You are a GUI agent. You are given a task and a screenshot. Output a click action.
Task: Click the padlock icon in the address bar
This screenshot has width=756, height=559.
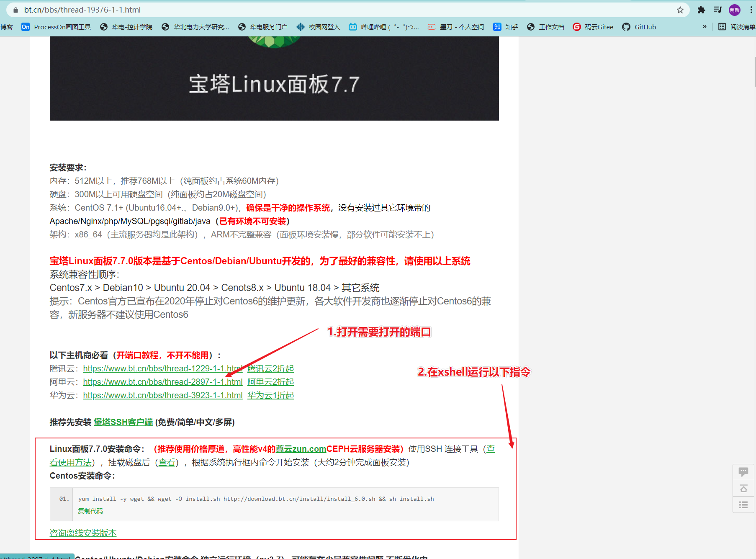click(15, 10)
